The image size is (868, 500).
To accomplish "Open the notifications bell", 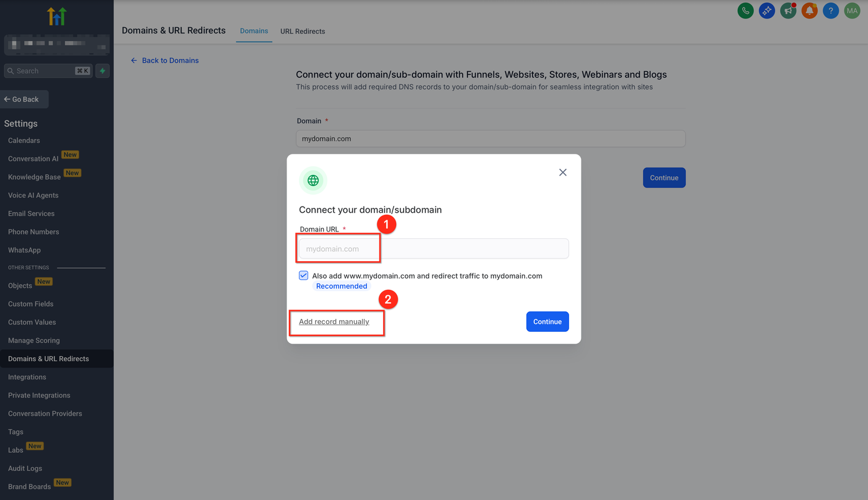I will click(x=809, y=11).
